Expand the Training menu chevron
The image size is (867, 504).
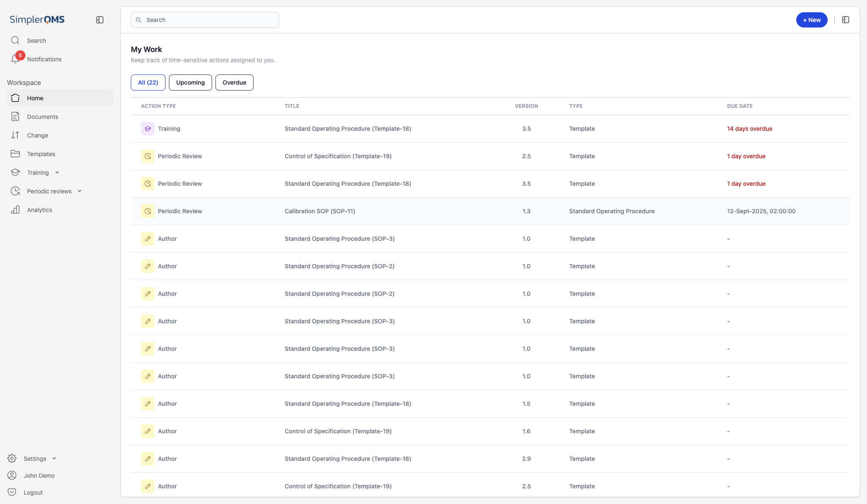[57, 173]
